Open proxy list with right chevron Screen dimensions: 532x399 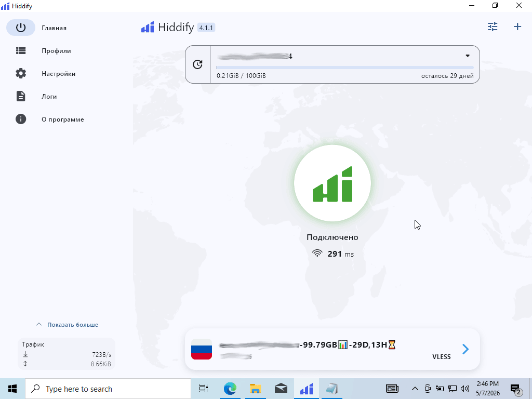point(465,349)
